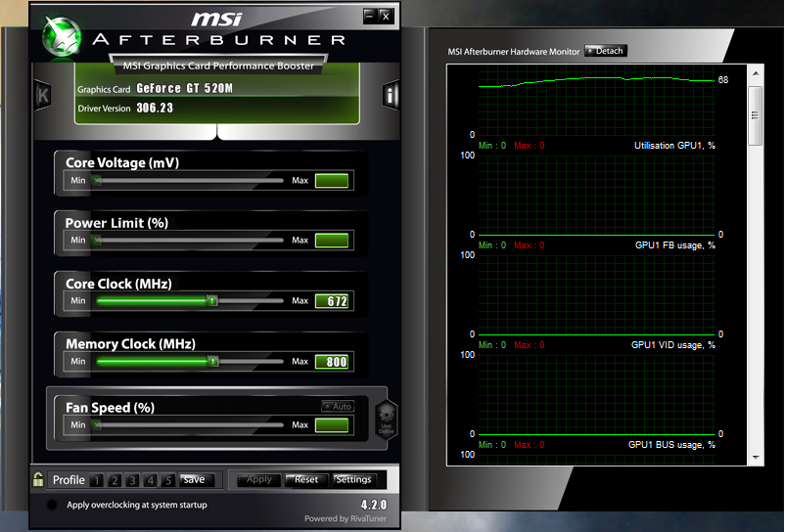Close the Afterburner window
The width and height of the screenshot is (785, 532).
(x=386, y=16)
